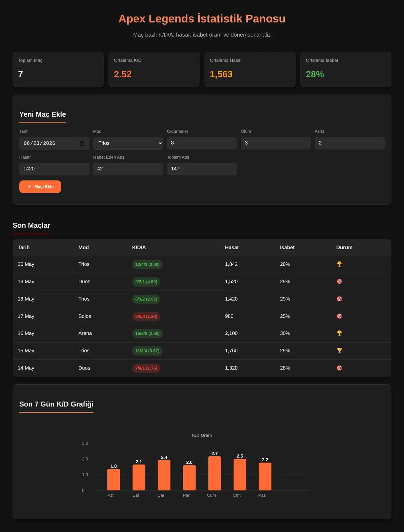Click the target icon in the 18 May row
Image resolution: width=404 pixels, height=532 pixels.
339,299
